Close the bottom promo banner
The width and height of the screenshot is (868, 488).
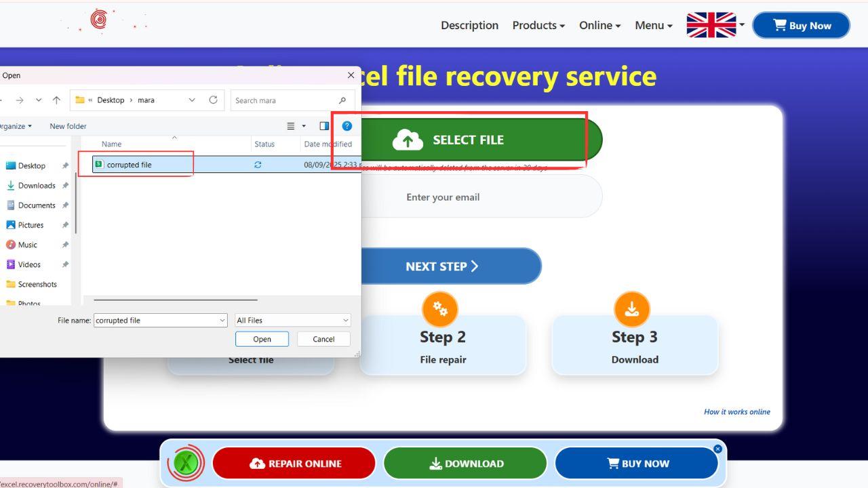pos(717,449)
